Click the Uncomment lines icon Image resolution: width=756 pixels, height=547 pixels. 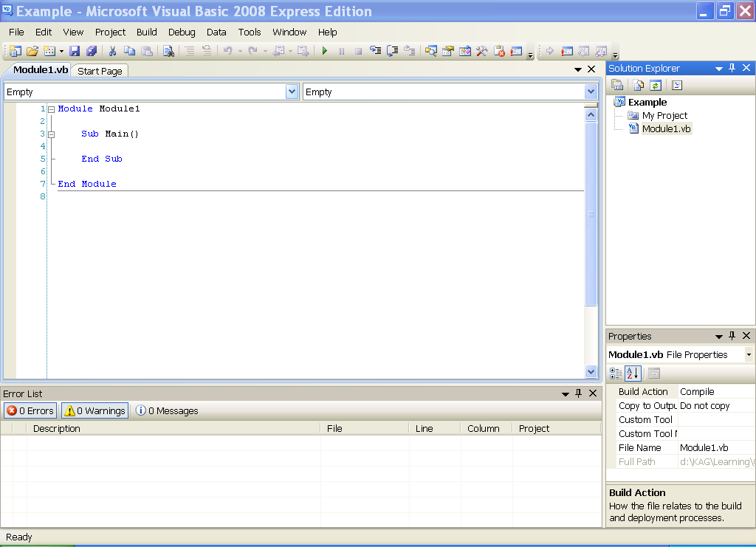tap(207, 51)
